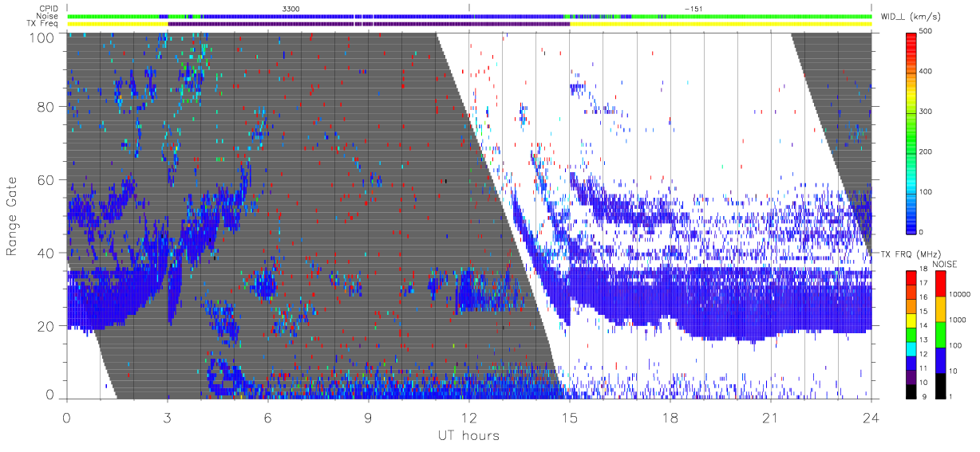Viewport: 980px width, 452px height.
Task: Click the NOISE legend title
Action: point(945,264)
